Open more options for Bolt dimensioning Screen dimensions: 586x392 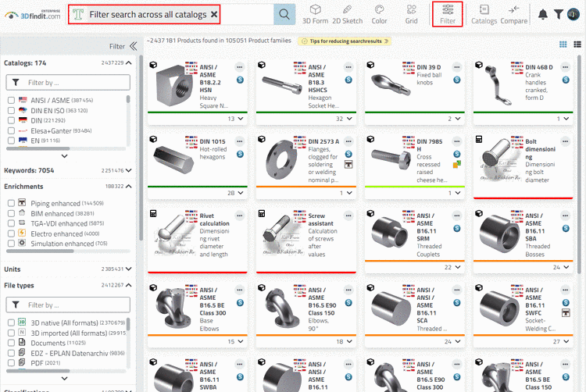[x=566, y=141]
